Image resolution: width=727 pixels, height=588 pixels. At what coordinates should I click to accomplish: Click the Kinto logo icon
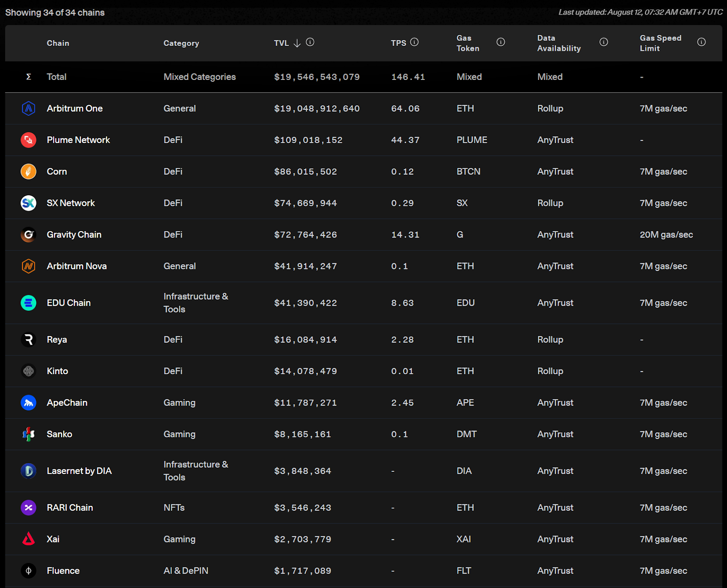pos(29,371)
